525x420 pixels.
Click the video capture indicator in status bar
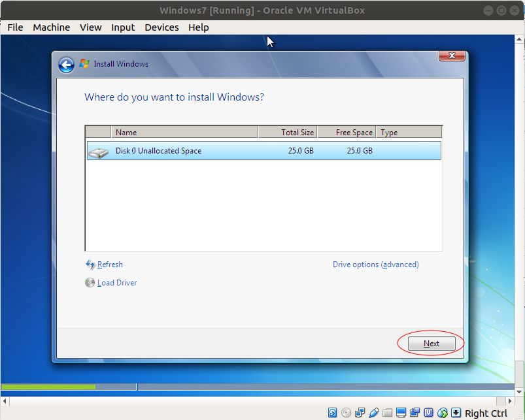pyautogui.click(x=415, y=413)
